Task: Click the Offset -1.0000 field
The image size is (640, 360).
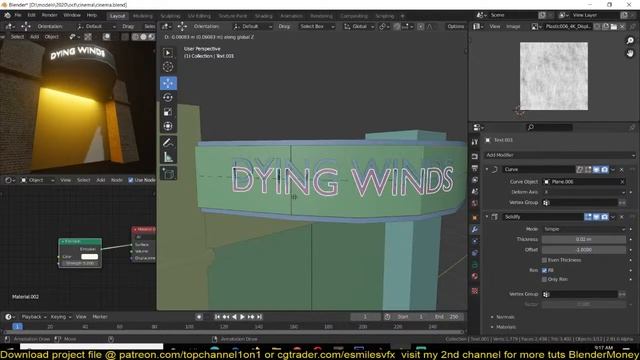Action: click(584, 250)
